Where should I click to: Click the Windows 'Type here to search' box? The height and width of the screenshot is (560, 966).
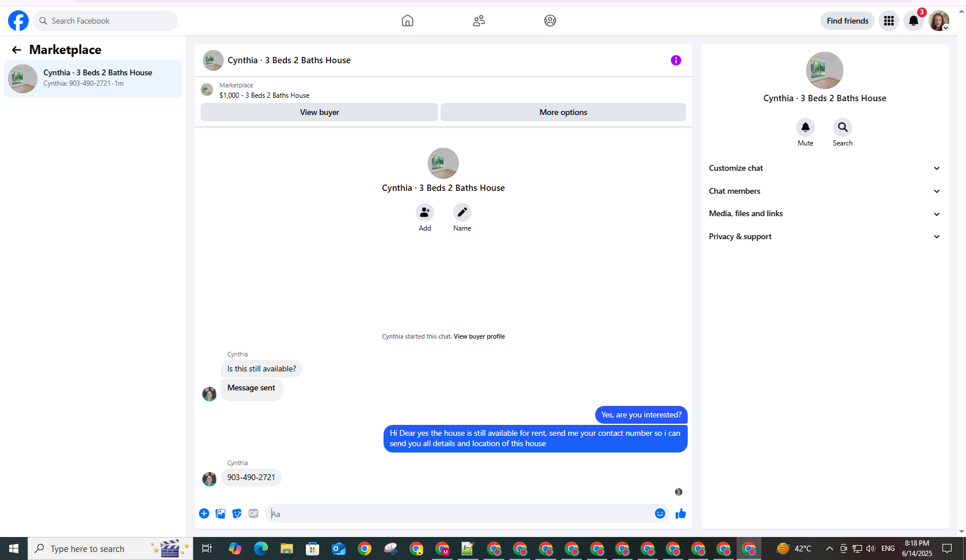(x=110, y=549)
